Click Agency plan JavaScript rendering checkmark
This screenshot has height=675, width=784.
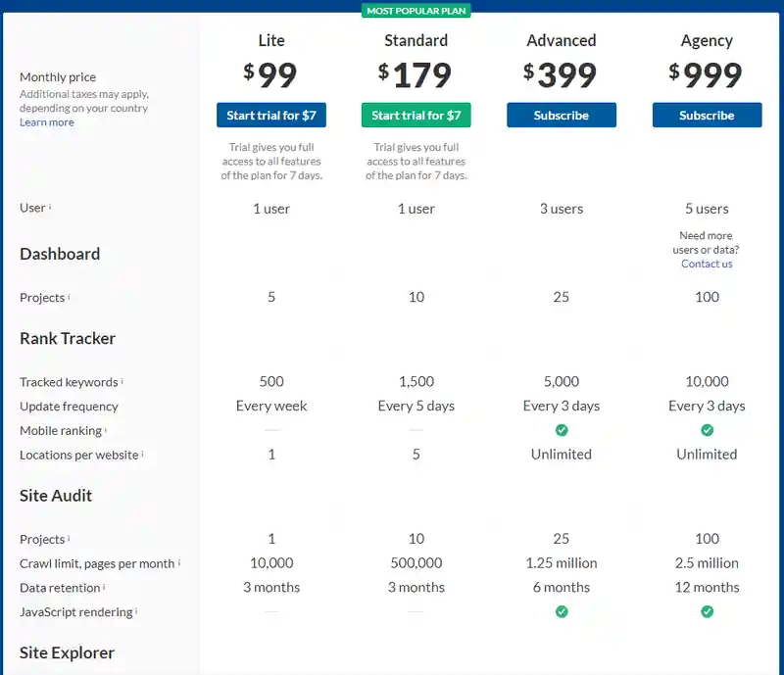pos(707,611)
